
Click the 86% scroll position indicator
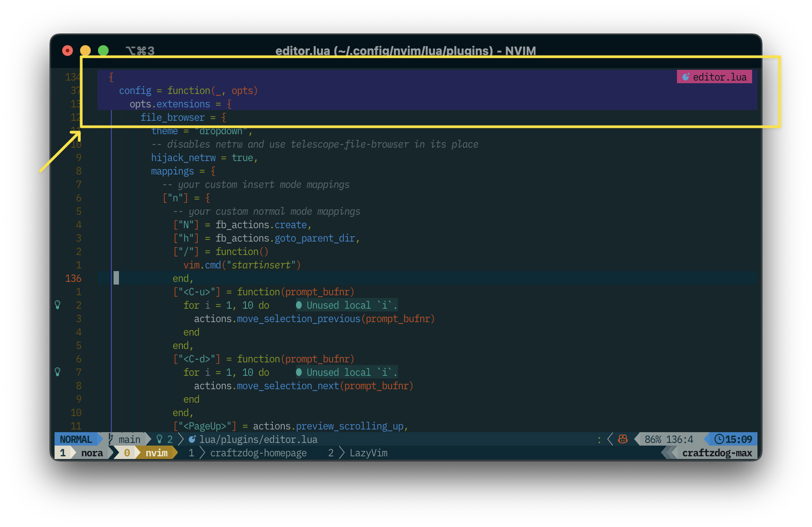pos(652,439)
